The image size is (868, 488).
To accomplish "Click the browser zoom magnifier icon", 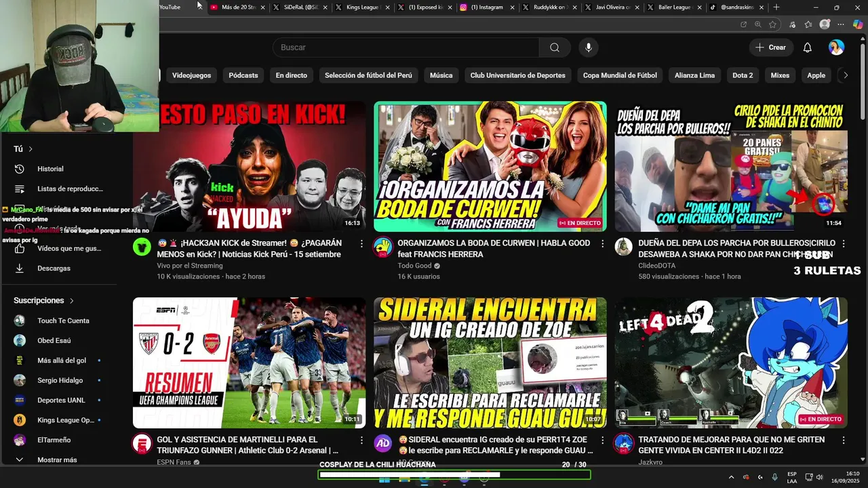I will pos(758,24).
